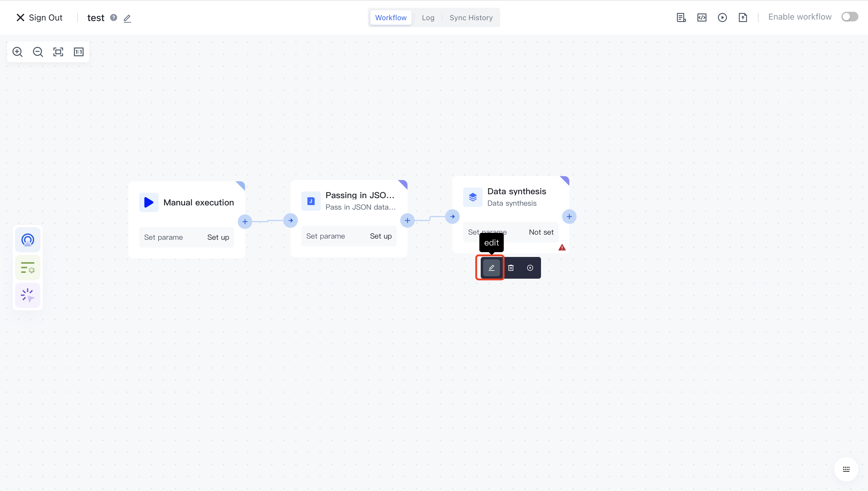
Task: Add a node after Manual execution
Action: click(x=245, y=222)
